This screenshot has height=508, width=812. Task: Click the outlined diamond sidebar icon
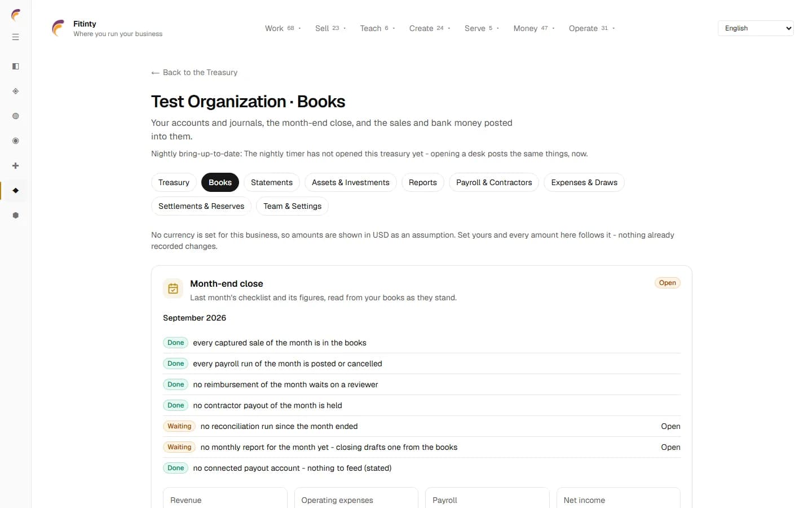tap(16, 91)
